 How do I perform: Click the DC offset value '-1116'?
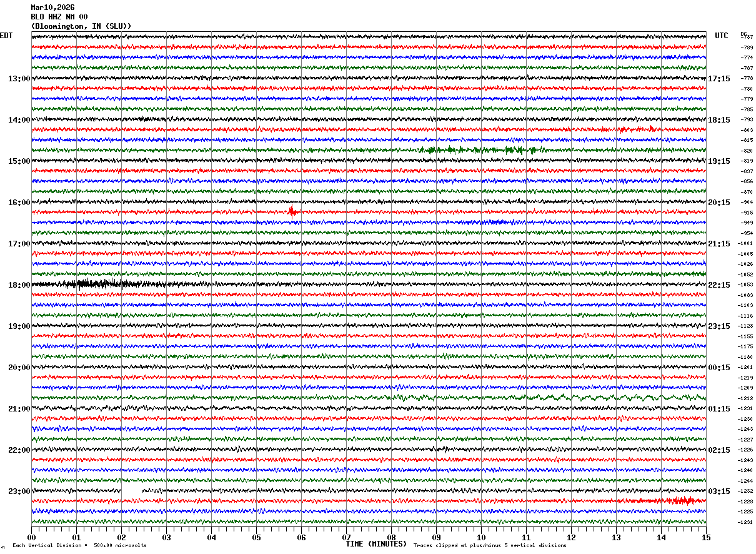[x=745, y=316]
